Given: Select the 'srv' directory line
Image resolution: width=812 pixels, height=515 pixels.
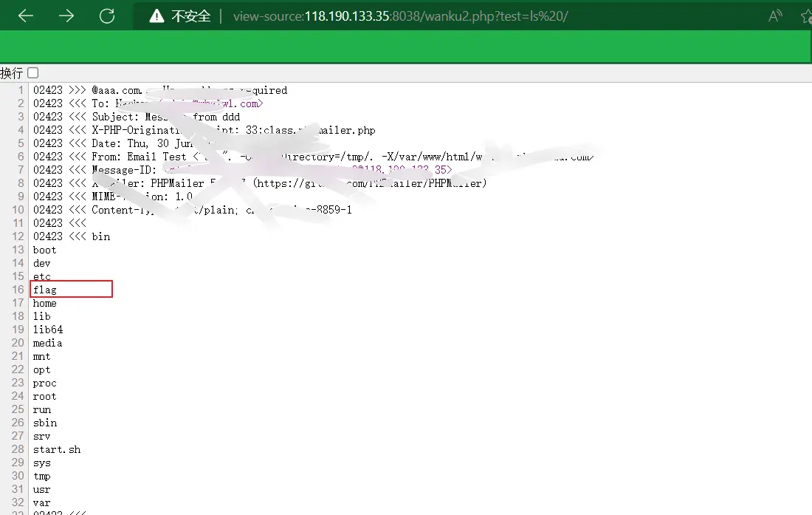Looking at the screenshot, I should tap(42, 436).
